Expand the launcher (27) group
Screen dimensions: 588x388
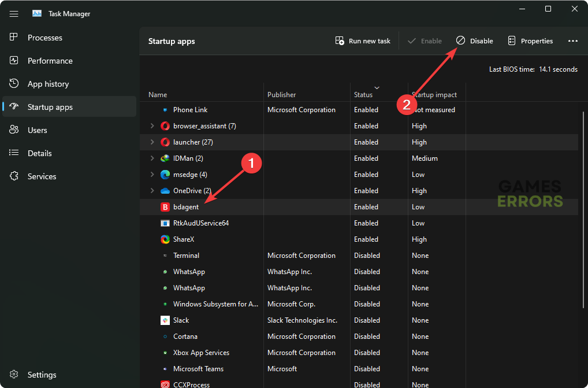click(x=152, y=142)
